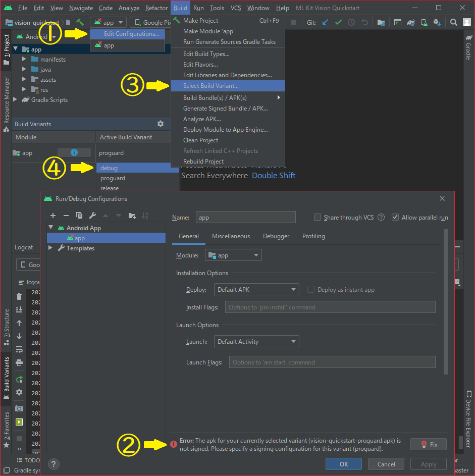This screenshot has height=476, width=475.
Task: Open the Launch Default Activity dropdown
Action: 256,341
